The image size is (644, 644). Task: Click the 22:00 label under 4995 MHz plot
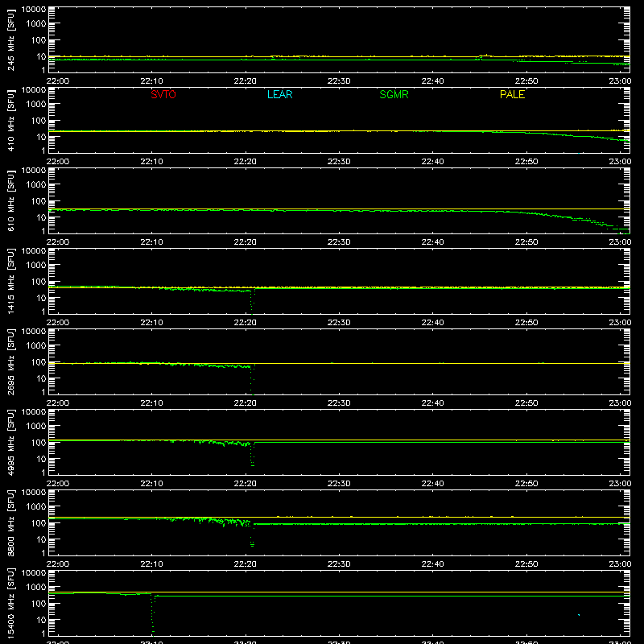[58, 484]
